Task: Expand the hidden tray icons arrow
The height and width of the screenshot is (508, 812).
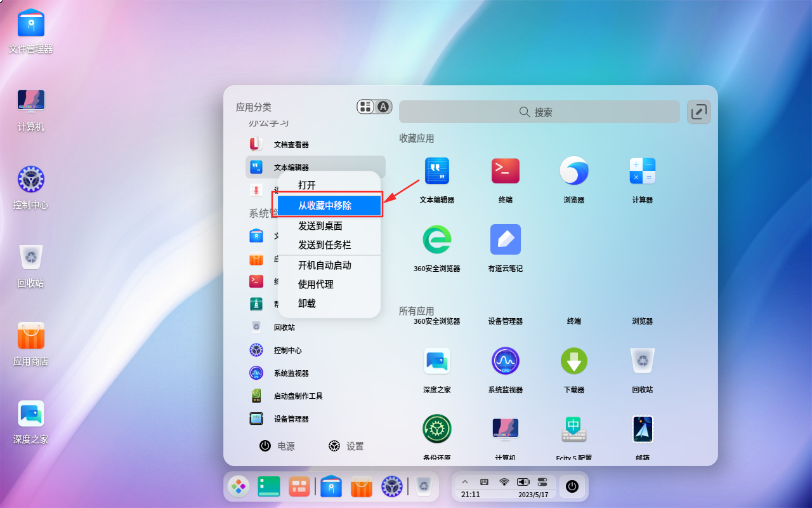Action: [x=465, y=481]
